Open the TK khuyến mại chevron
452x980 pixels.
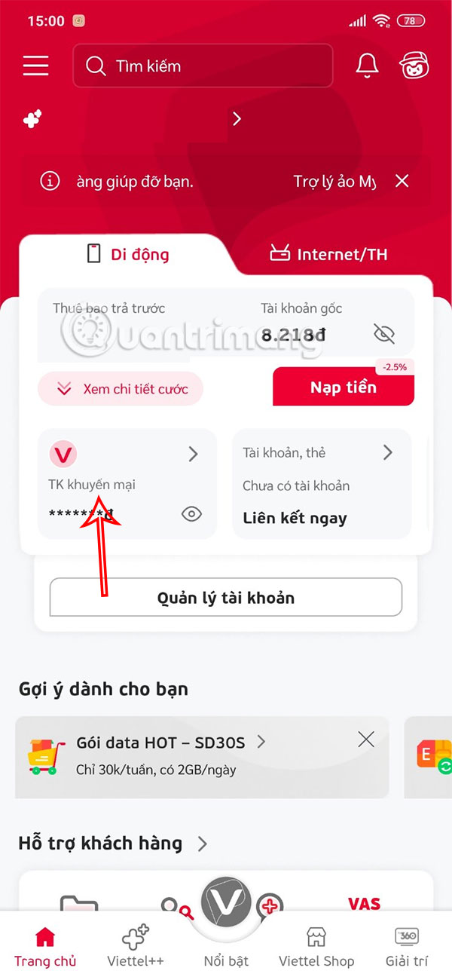[x=194, y=453]
